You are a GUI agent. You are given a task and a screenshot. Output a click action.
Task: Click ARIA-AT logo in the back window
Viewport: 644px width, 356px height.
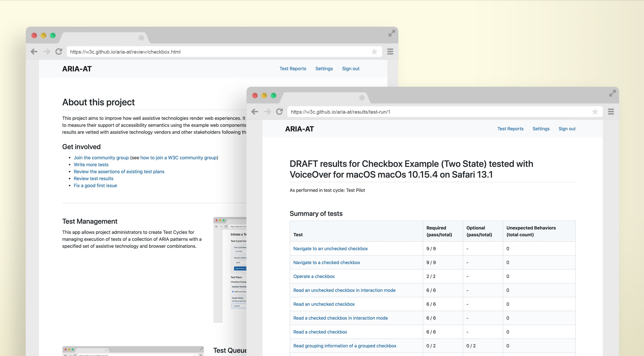77,69
